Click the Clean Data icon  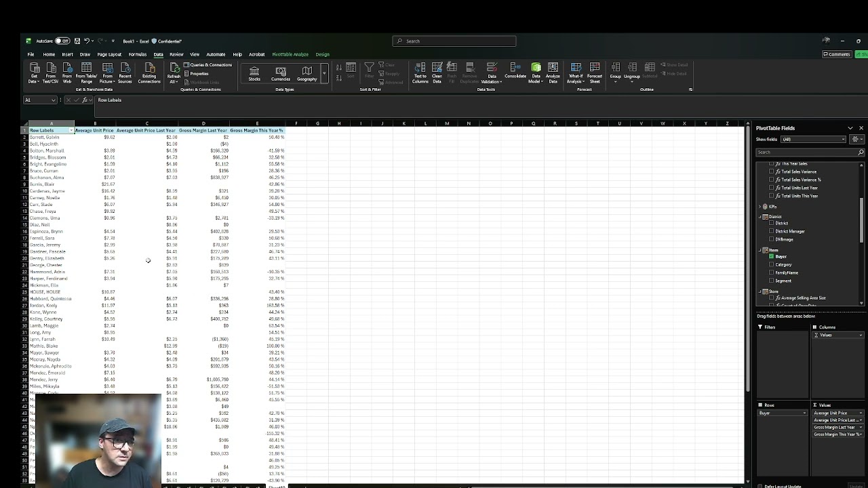pyautogui.click(x=437, y=73)
